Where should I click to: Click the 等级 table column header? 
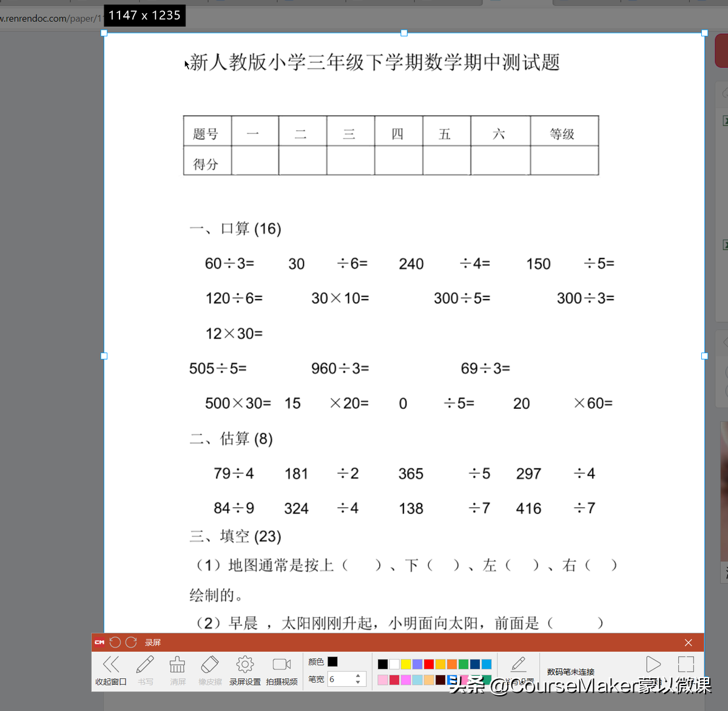pyautogui.click(x=564, y=131)
